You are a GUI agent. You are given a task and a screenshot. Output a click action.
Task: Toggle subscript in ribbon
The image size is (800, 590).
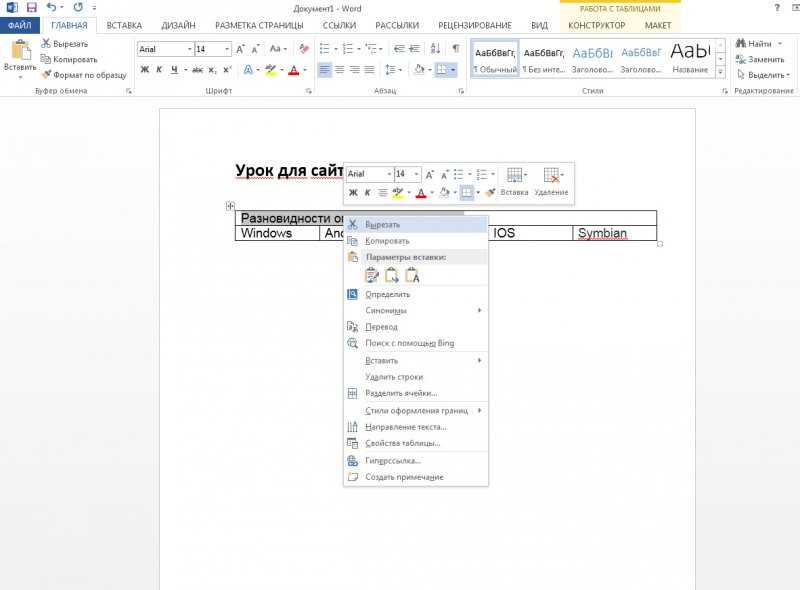point(212,69)
